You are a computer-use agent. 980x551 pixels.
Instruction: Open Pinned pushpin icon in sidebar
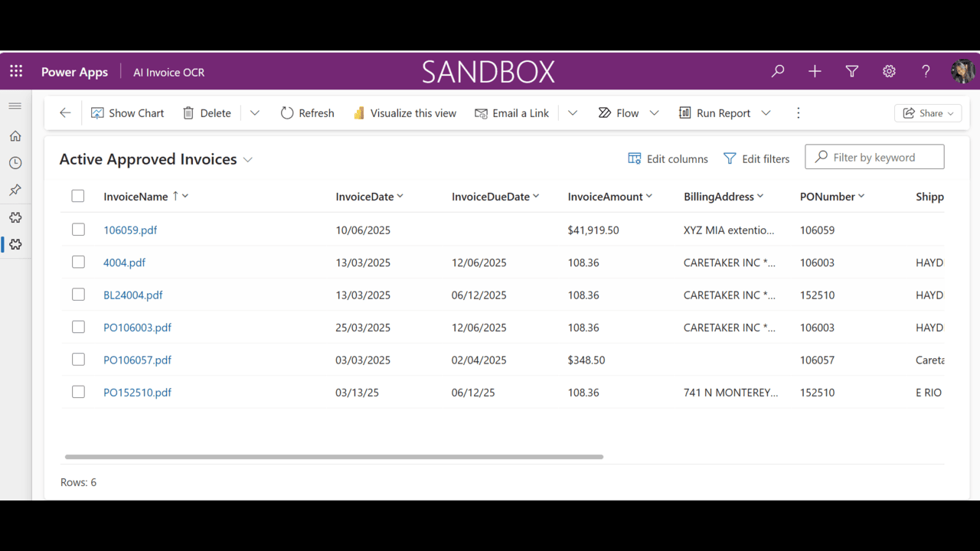click(x=15, y=190)
